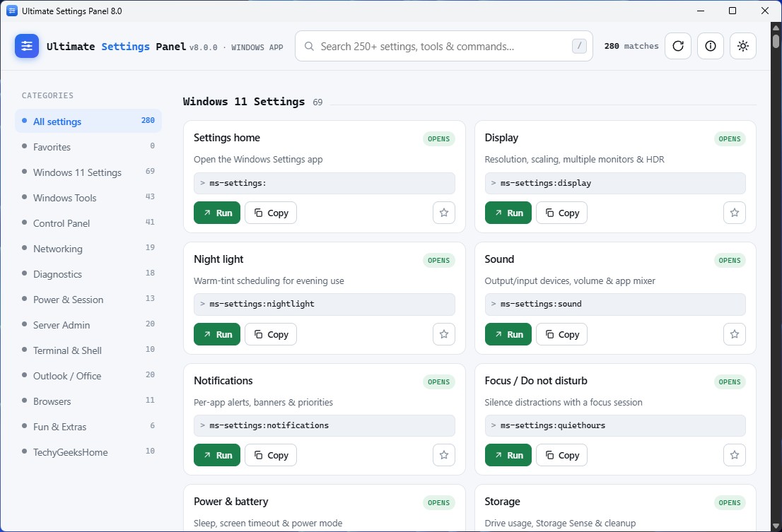Open the Diagnostics category
This screenshot has width=782, height=532.
tap(88, 273)
